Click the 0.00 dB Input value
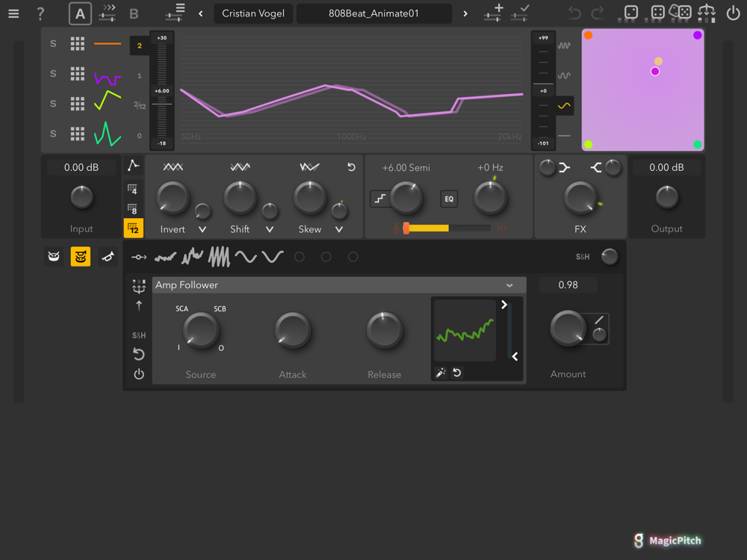Screen dimensions: 747x560 coord(81,167)
